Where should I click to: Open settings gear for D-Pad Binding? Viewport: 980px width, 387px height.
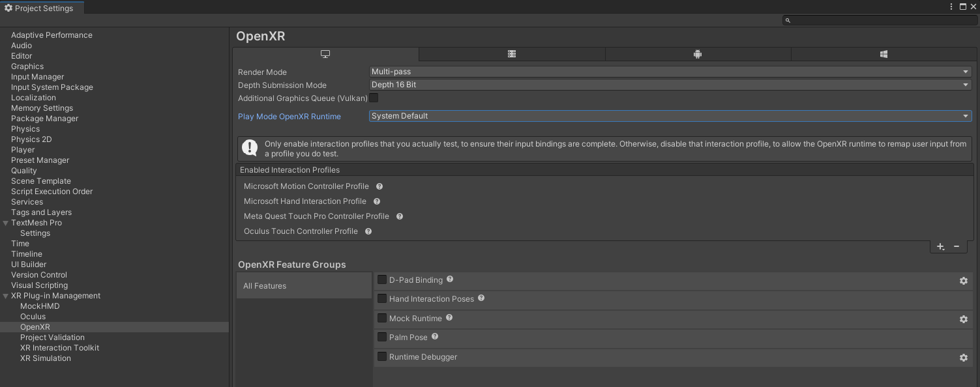(964, 281)
